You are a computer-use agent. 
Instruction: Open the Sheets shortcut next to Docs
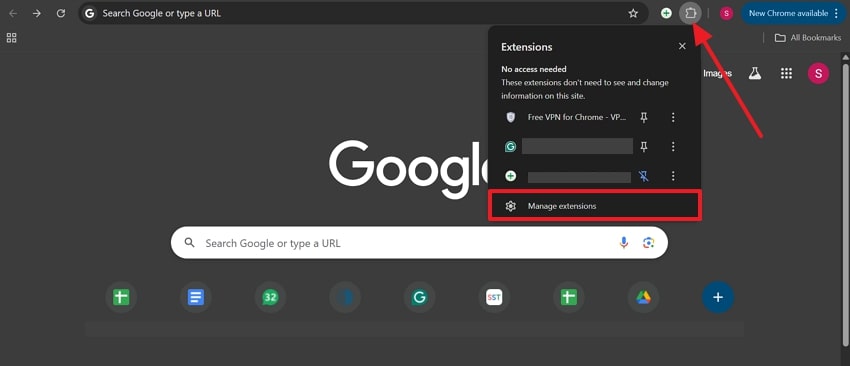121,297
